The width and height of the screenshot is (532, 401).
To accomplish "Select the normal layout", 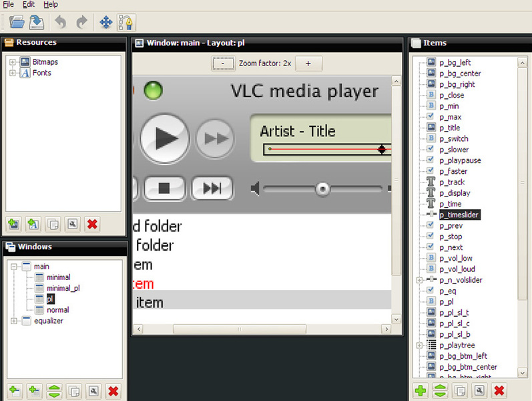I will point(57,310).
